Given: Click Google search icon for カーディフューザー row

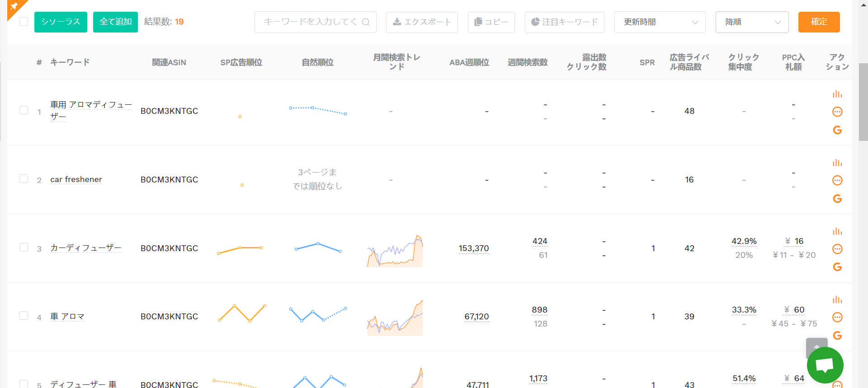Looking at the screenshot, I should coord(837,267).
